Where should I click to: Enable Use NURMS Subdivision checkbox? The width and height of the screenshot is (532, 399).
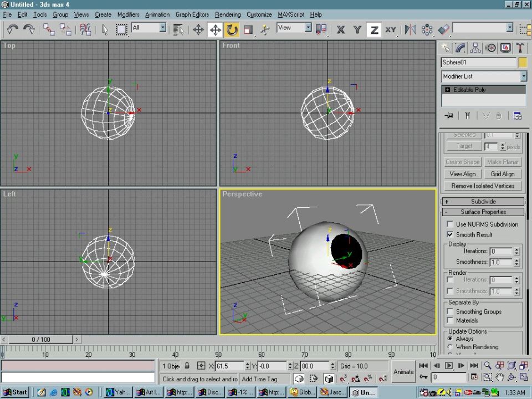[450, 224]
